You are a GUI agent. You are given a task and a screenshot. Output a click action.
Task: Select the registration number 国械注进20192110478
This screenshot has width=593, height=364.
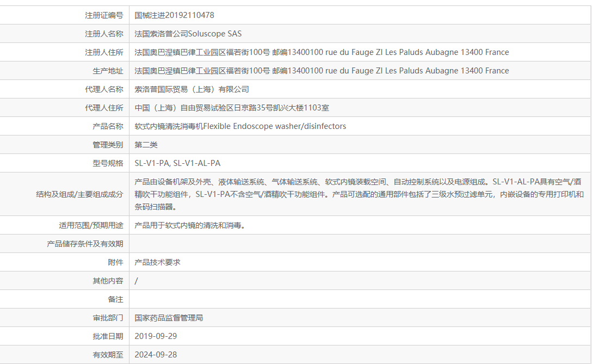(174, 15)
